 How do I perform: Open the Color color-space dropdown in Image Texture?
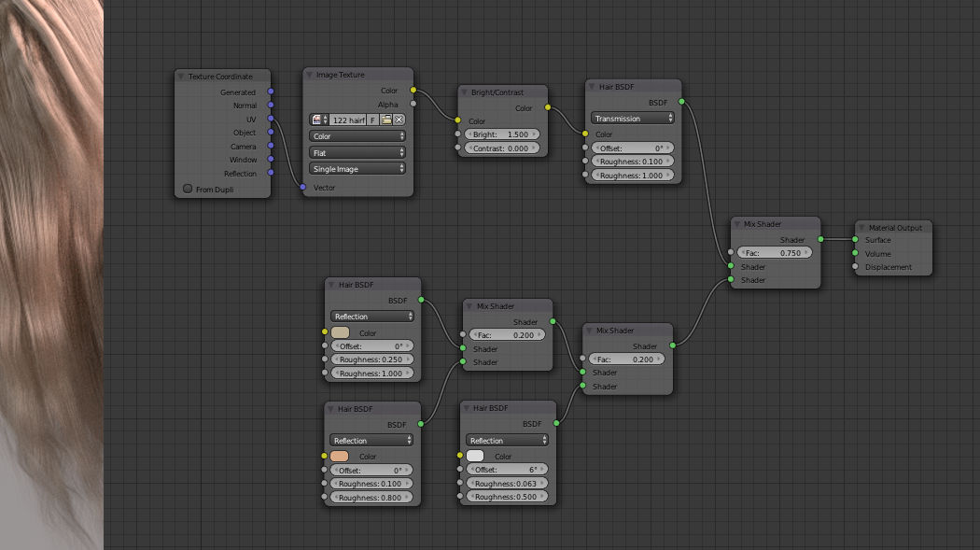(357, 135)
